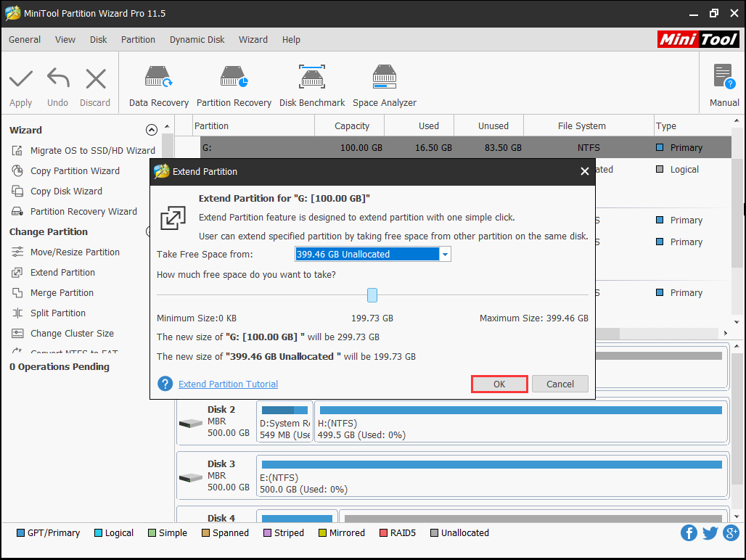Click the Partition column header
The image size is (746, 560).
click(253, 126)
